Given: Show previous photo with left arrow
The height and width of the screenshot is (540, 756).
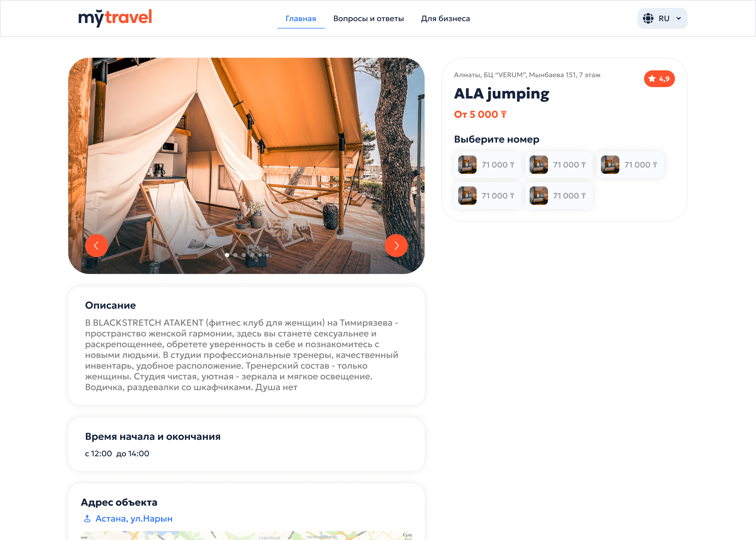Looking at the screenshot, I should [96, 246].
